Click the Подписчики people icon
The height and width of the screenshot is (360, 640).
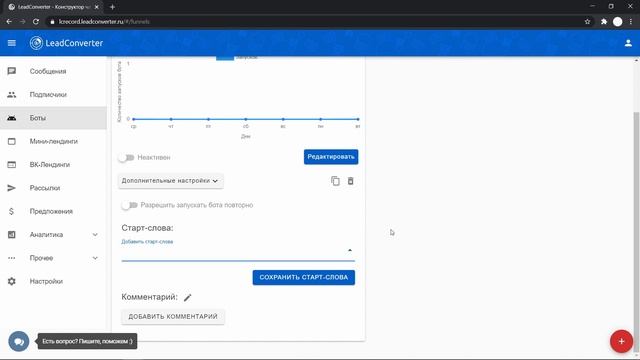point(11,94)
